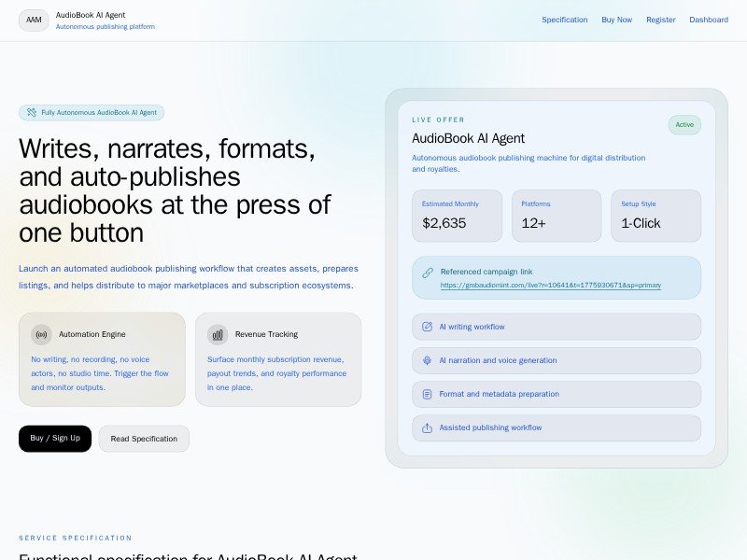Open the gmbaudiomint.com campaign URL
Image resolution: width=747 pixels, height=560 pixels.
coord(550,286)
